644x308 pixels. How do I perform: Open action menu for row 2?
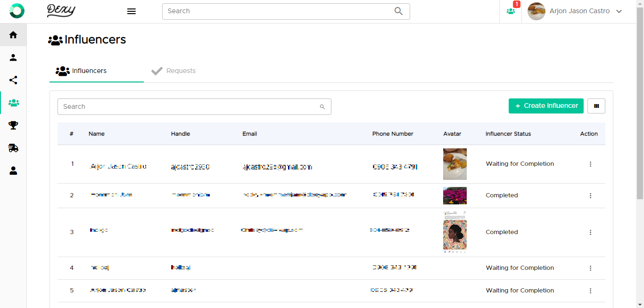click(x=590, y=195)
